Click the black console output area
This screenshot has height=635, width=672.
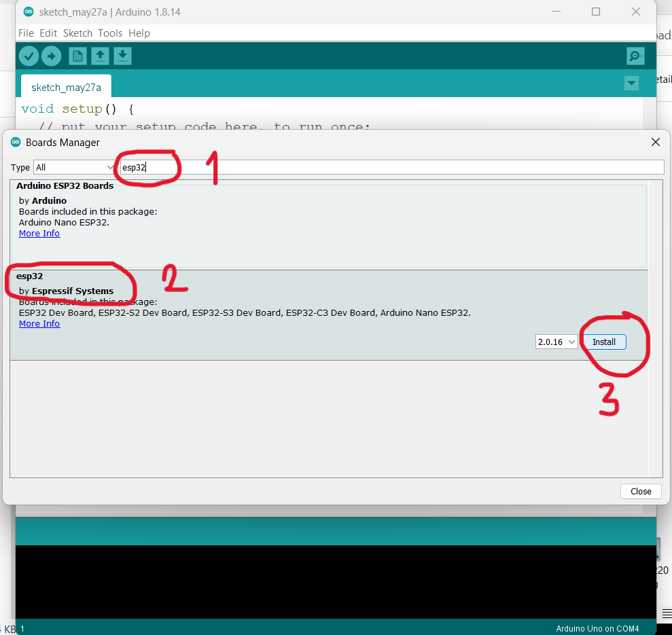click(x=336, y=582)
